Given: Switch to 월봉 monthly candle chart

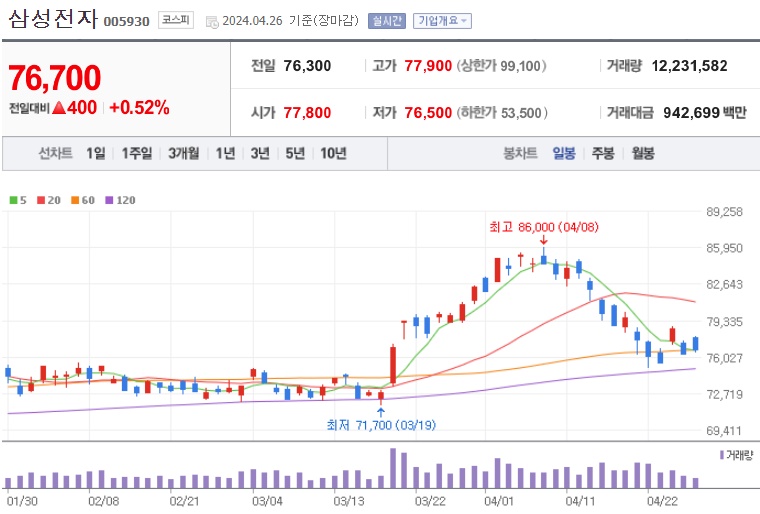Looking at the screenshot, I should pyautogui.click(x=643, y=154).
